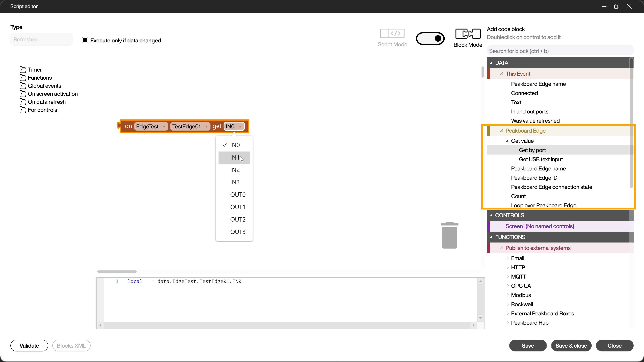Click the Validate button
Screen dimensions: 644x362
pos(29,346)
